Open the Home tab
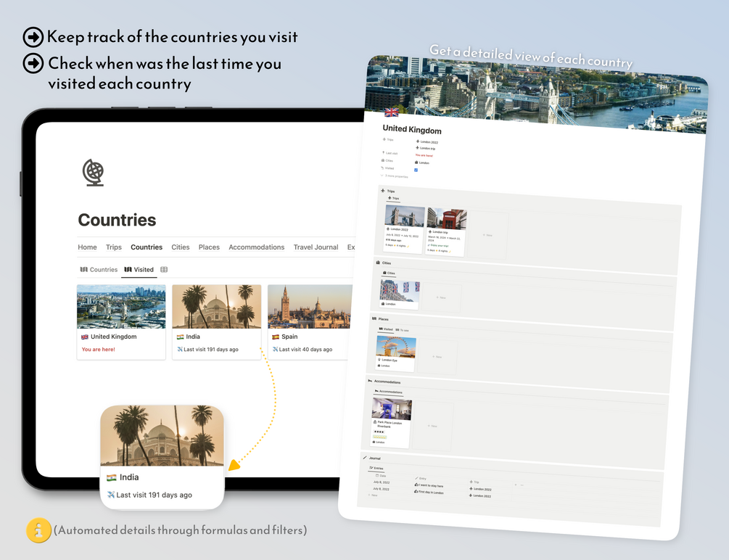The image size is (729, 560). pyautogui.click(x=87, y=247)
